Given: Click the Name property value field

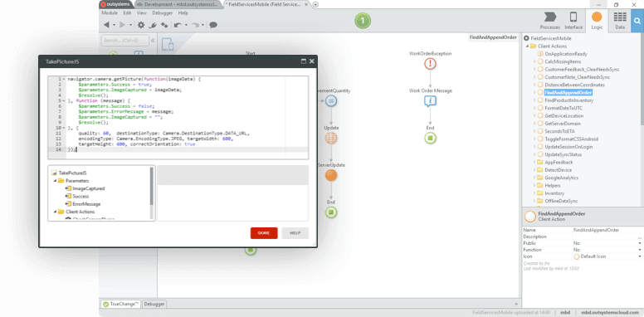Looking at the screenshot, I should pos(607,231).
